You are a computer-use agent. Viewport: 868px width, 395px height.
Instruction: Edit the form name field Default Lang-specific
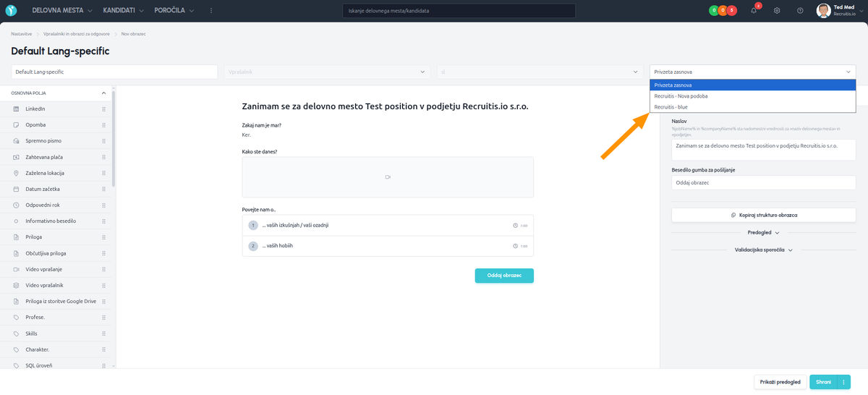pos(114,72)
